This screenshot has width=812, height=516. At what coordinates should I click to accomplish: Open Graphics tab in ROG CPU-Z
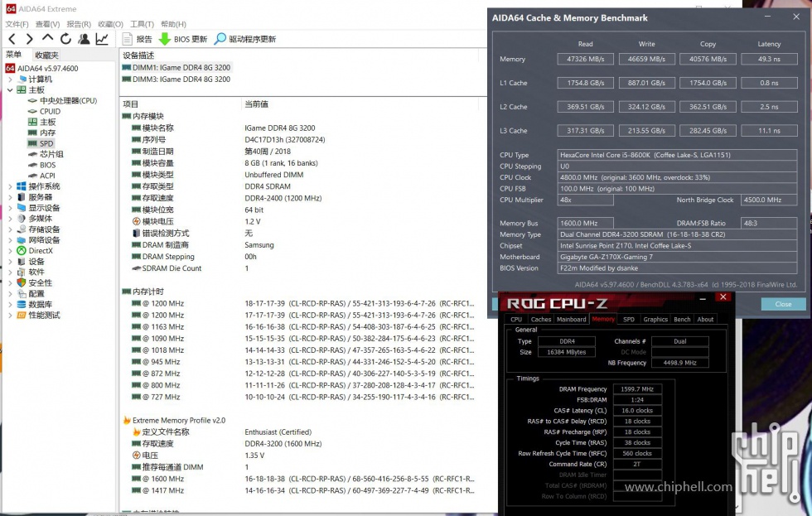coord(655,320)
